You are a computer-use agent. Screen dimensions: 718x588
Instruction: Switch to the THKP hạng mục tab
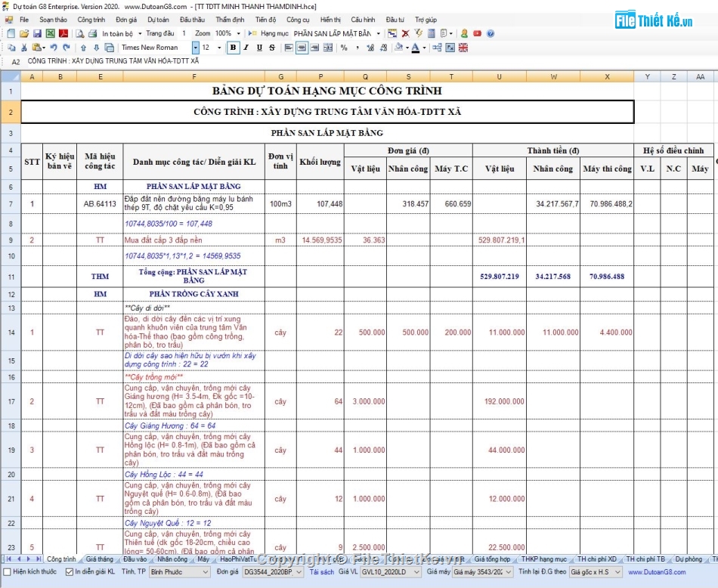pos(544,559)
